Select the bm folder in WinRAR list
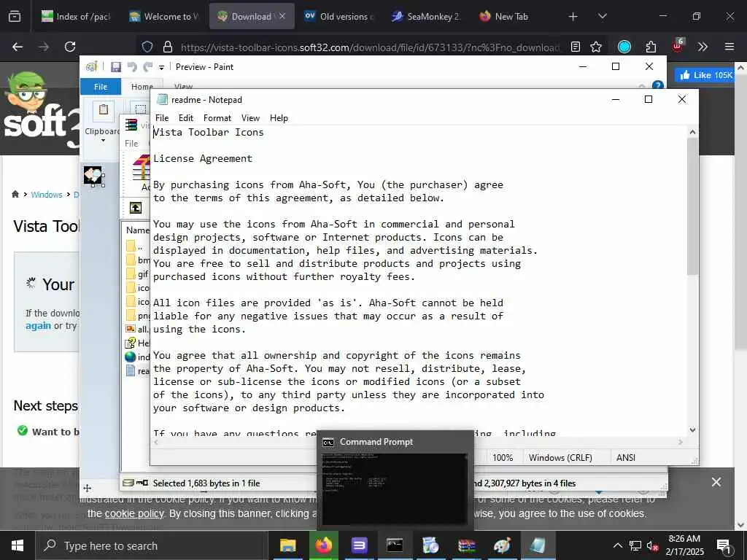 [x=138, y=260]
